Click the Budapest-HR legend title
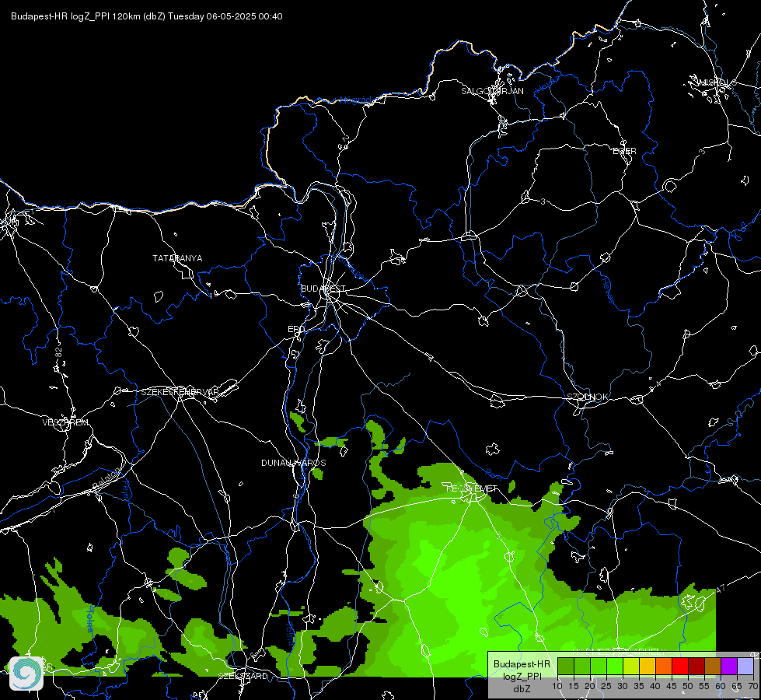761x700 pixels. tap(522, 664)
